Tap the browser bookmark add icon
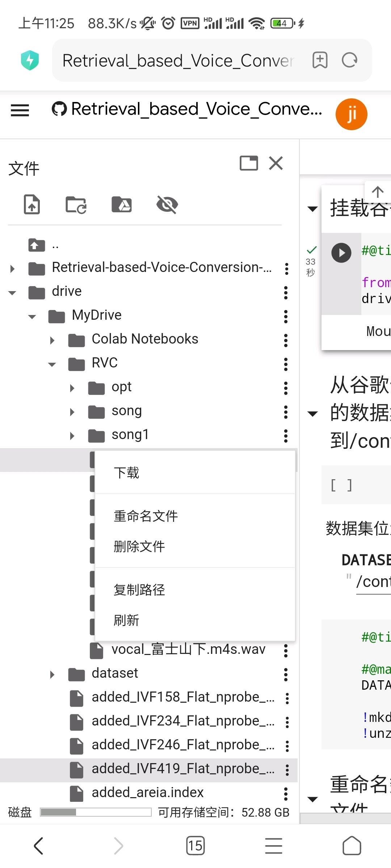391x868 pixels. click(x=320, y=60)
